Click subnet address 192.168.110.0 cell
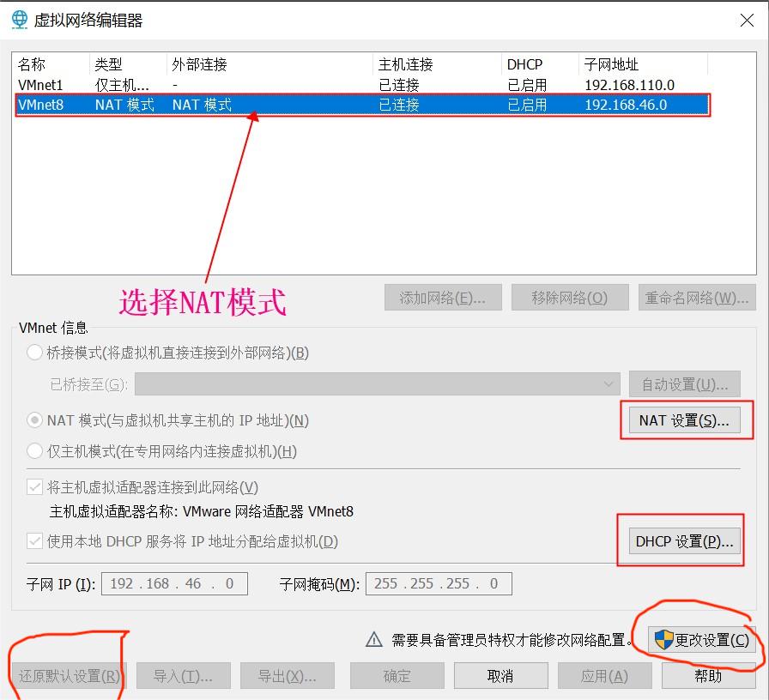769x700 pixels. 629,85
